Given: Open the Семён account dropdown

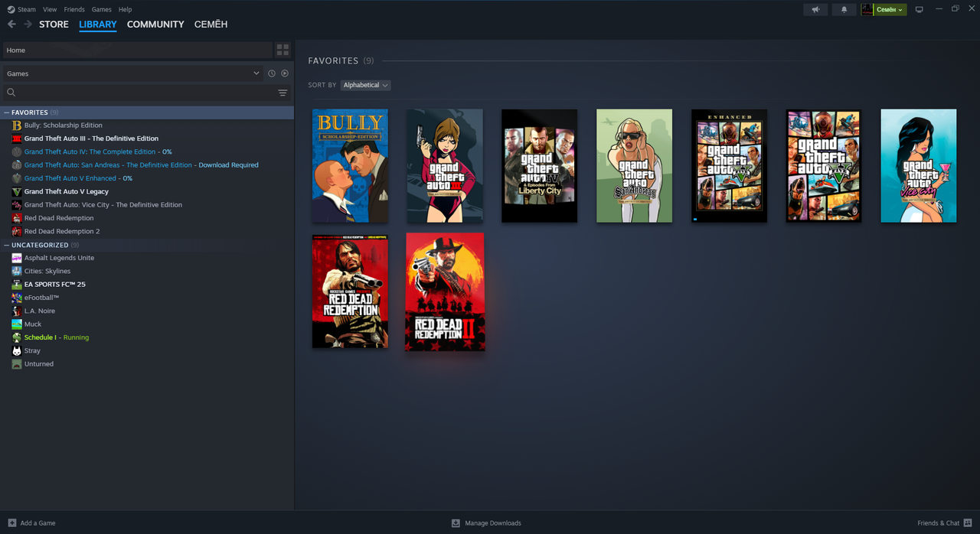Looking at the screenshot, I should click(890, 9).
